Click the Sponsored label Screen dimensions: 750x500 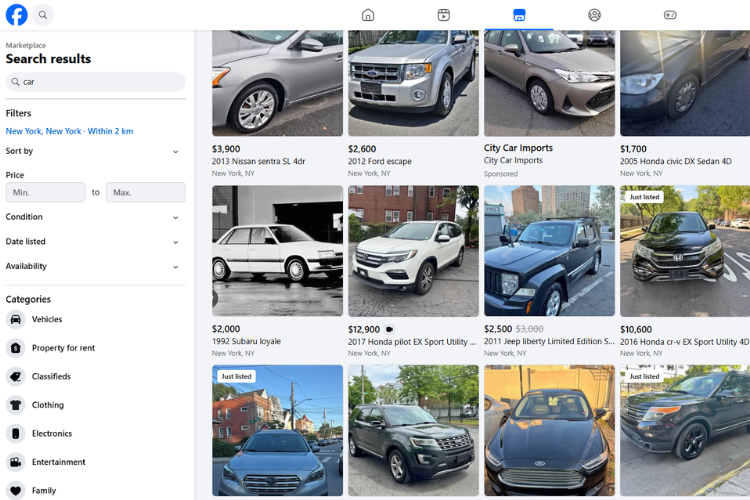click(501, 174)
